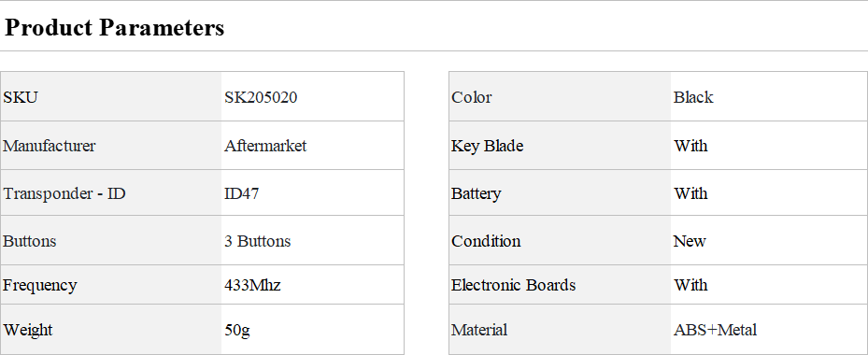Click the Frequency label cell
Screen dimensions: 868x355
(110, 285)
